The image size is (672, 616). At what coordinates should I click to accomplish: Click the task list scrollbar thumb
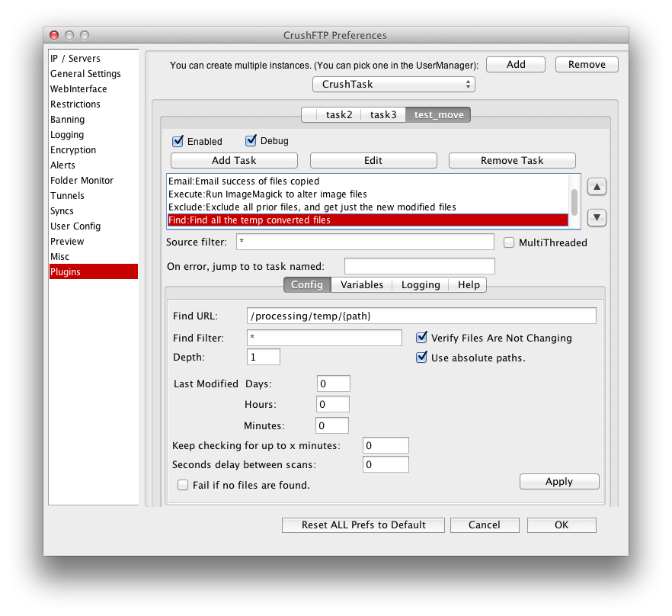(x=574, y=203)
